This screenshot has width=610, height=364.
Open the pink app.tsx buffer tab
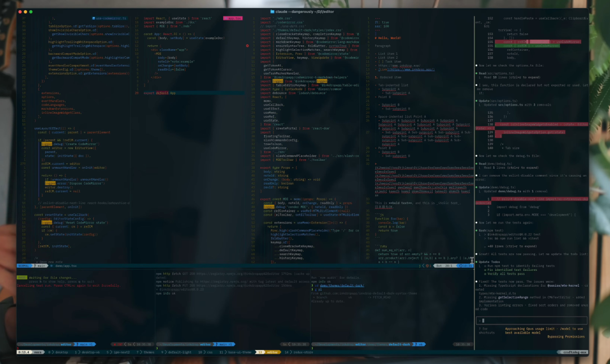(x=233, y=18)
